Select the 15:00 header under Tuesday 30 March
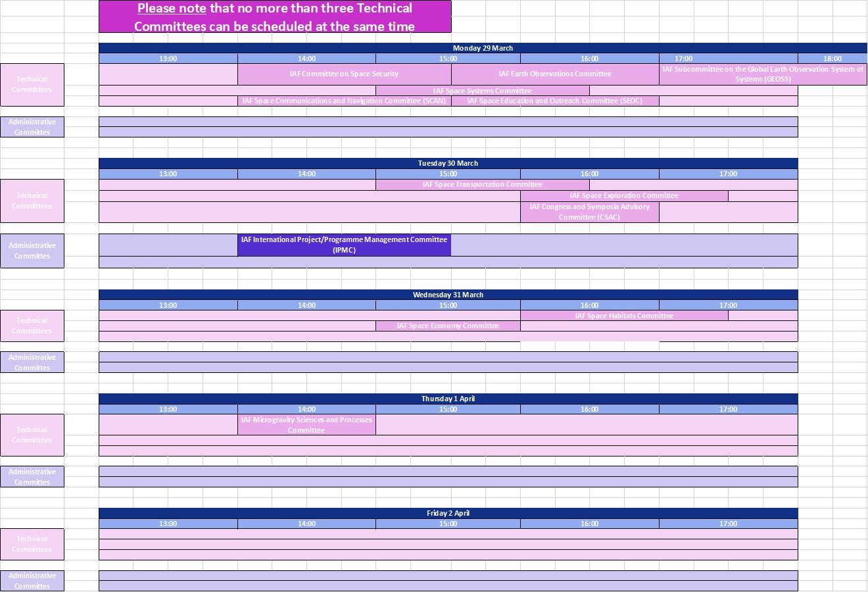This screenshot has width=868, height=592. [448, 174]
